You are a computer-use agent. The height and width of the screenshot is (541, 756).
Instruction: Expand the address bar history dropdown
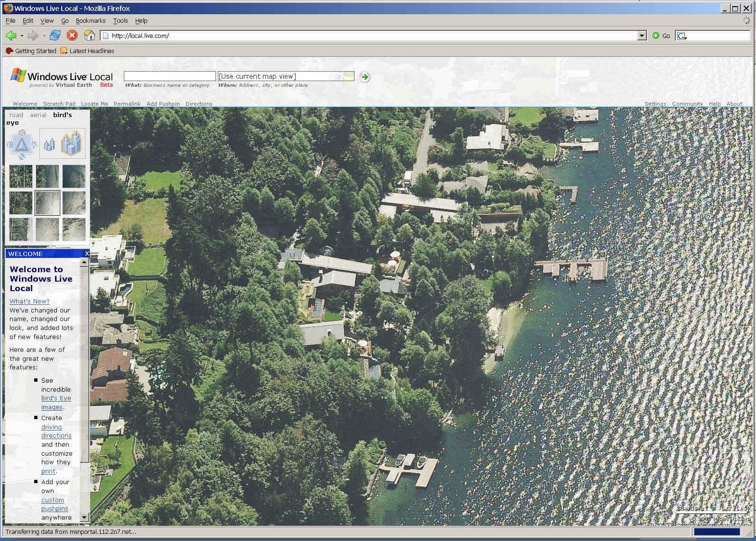[x=642, y=36]
